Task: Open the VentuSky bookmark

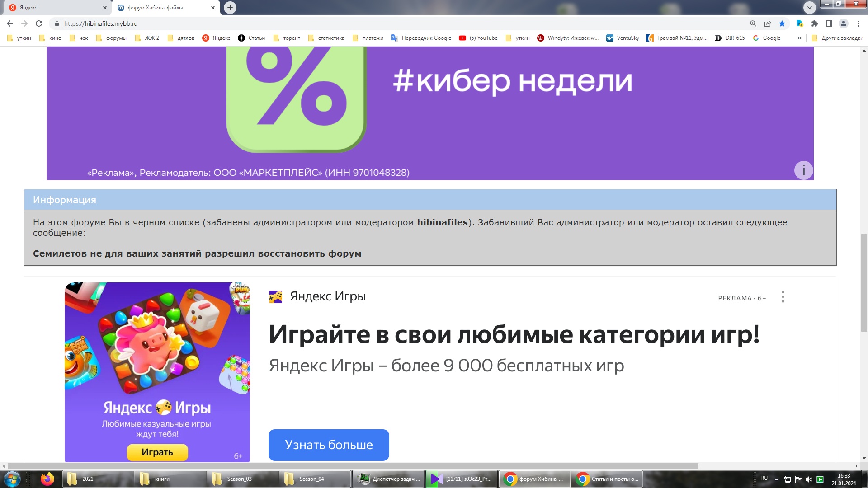Action: pos(623,38)
